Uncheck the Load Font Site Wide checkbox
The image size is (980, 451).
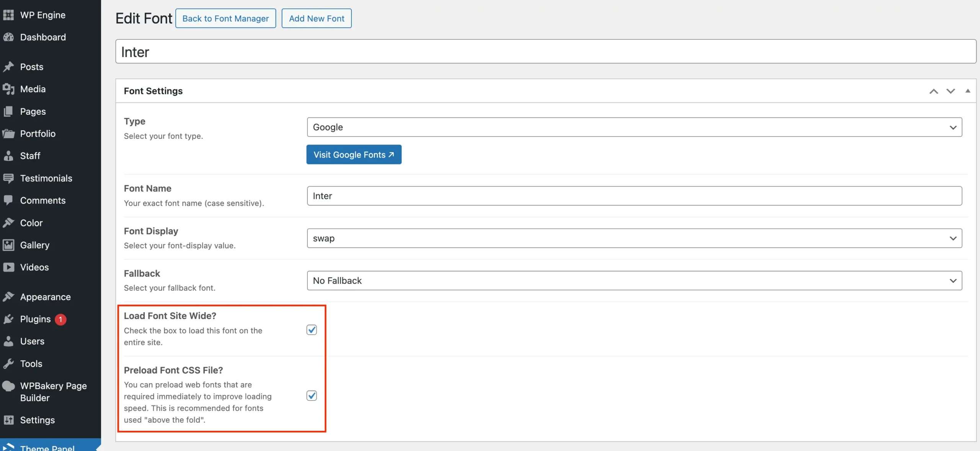point(312,330)
